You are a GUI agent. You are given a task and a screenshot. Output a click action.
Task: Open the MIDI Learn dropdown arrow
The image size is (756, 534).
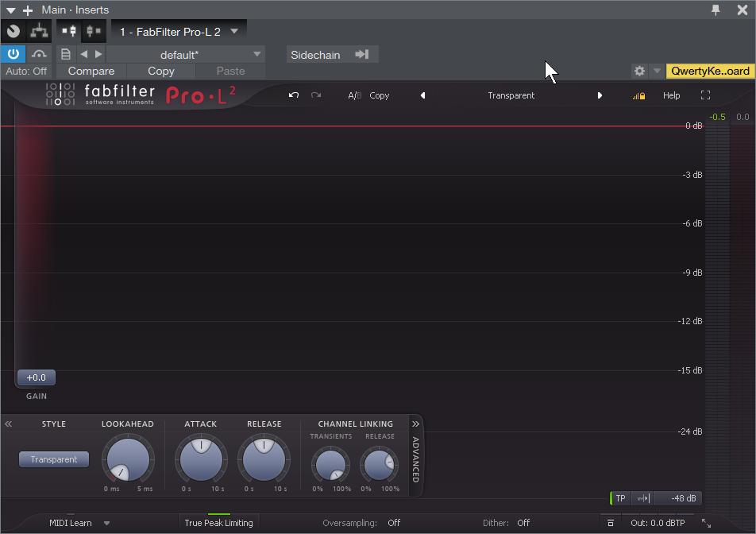pyautogui.click(x=106, y=523)
